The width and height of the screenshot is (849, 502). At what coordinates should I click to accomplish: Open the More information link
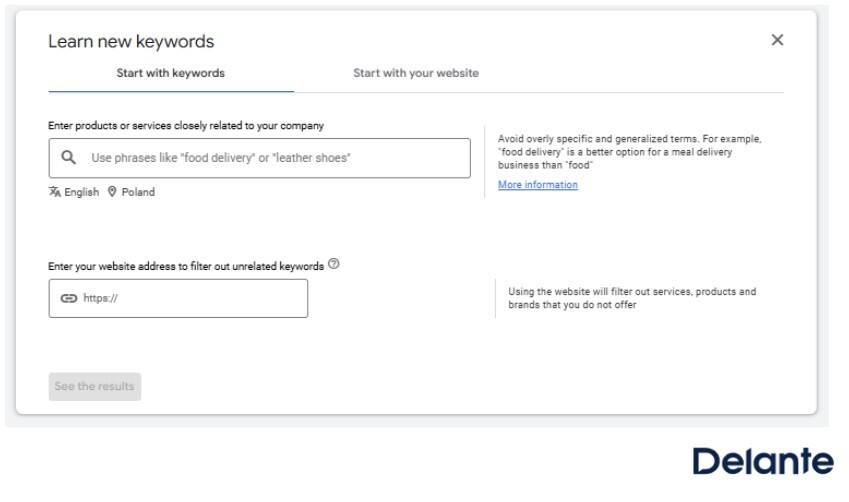tap(538, 185)
